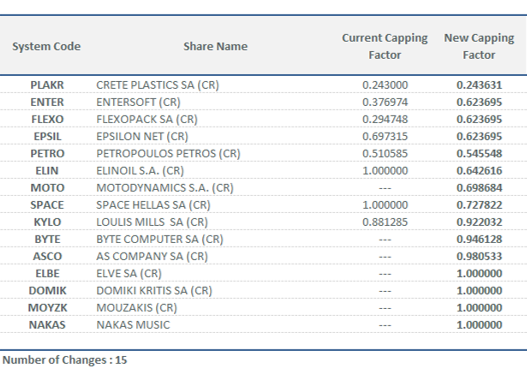Select the Current Capping Factor header
This screenshot has height=389, width=527.
pyautogui.click(x=385, y=46)
